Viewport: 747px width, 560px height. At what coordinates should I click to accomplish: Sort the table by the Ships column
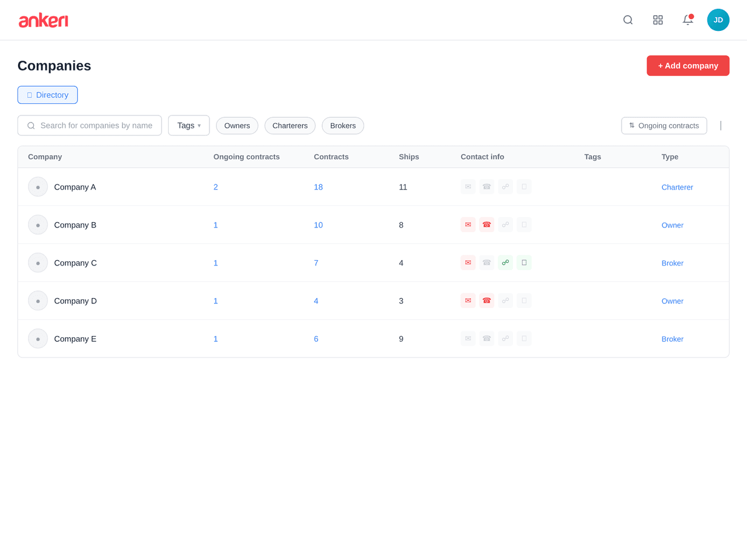(409, 157)
